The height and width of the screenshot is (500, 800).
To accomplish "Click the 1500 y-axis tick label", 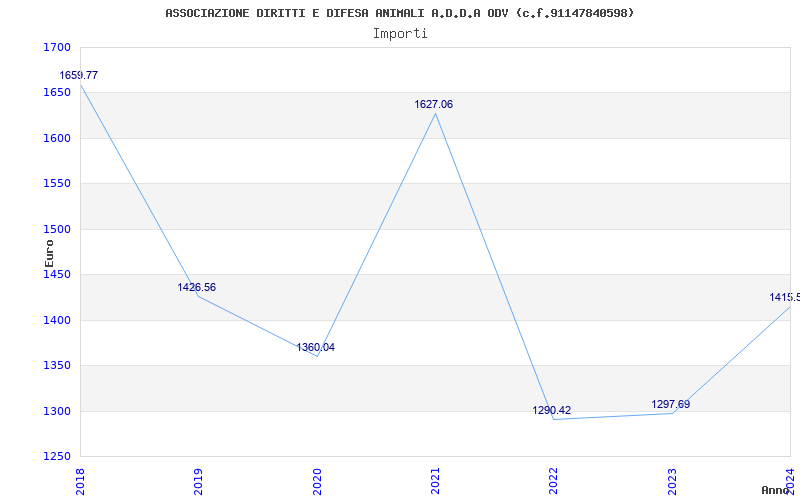I will (x=57, y=229).
